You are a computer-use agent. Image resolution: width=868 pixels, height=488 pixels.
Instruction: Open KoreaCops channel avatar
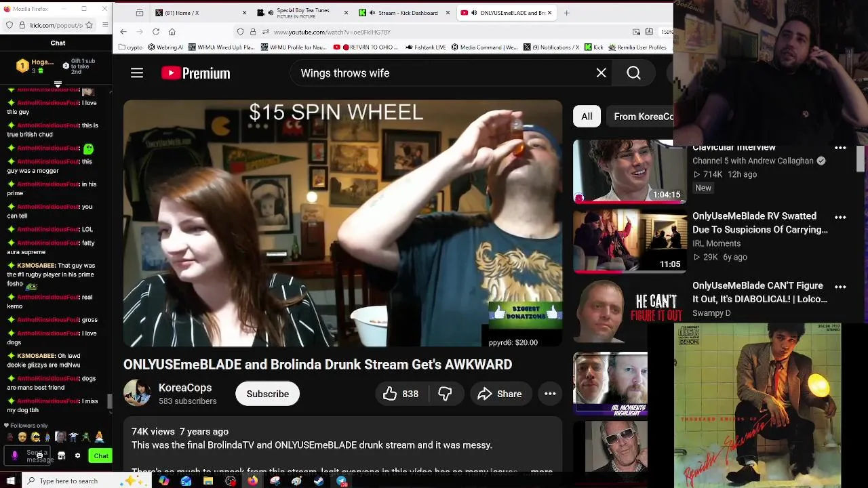click(x=137, y=393)
